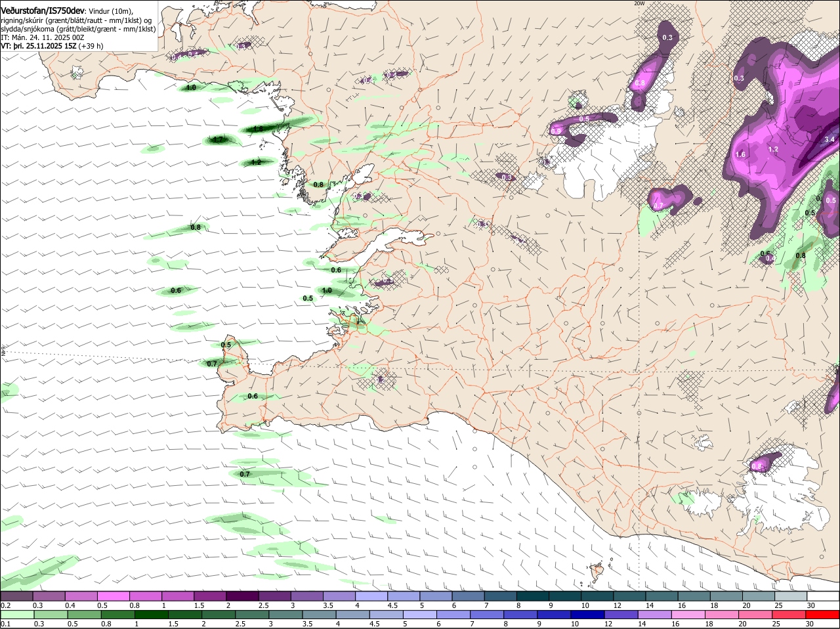This screenshot has height=629, width=840.
Task: Select the red 25–30 rain legend swatch
Action: point(789,614)
